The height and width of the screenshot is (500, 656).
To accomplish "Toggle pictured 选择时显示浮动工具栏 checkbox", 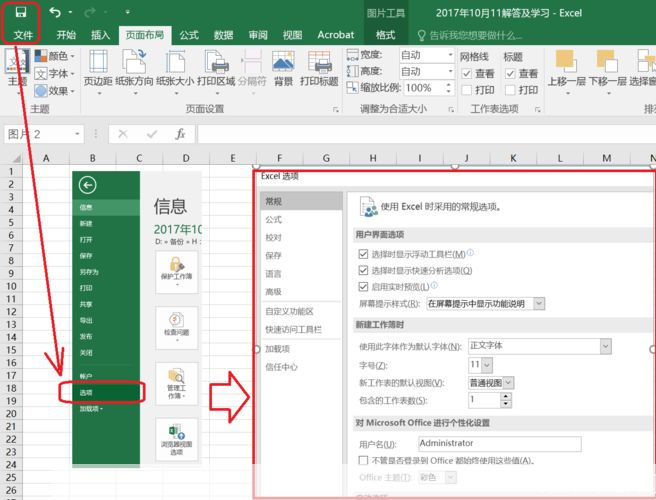I will click(x=363, y=254).
